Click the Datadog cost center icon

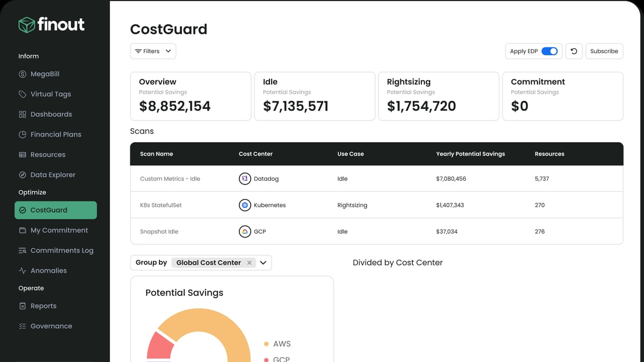pos(245,179)
